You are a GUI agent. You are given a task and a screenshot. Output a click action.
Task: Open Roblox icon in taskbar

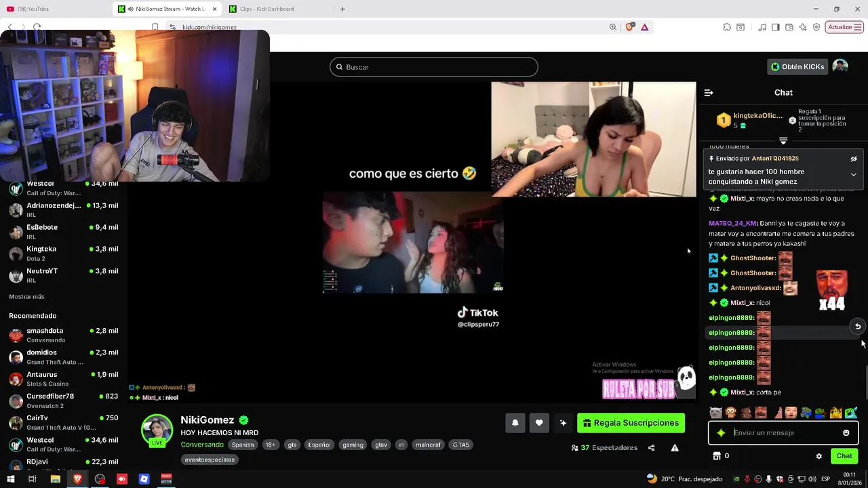click(144, 479)
